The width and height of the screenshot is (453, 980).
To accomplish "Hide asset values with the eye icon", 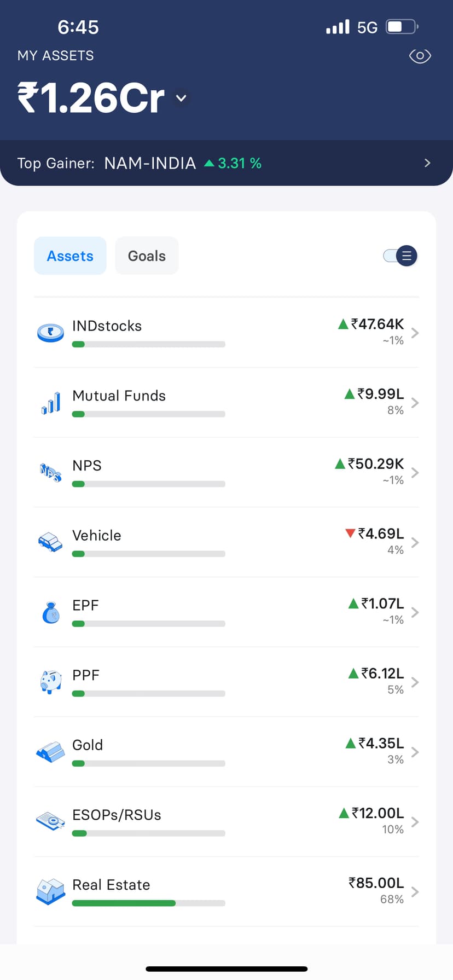I will point(420,56).
